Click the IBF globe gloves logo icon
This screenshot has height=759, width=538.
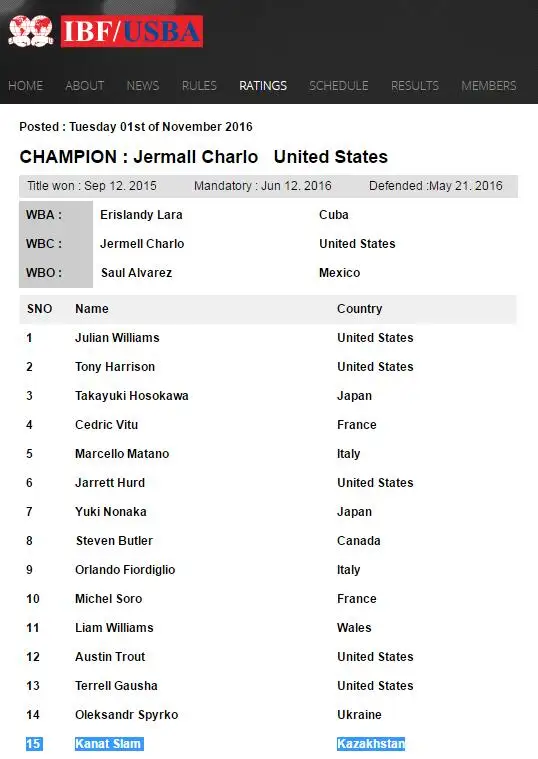coord(31,31)
